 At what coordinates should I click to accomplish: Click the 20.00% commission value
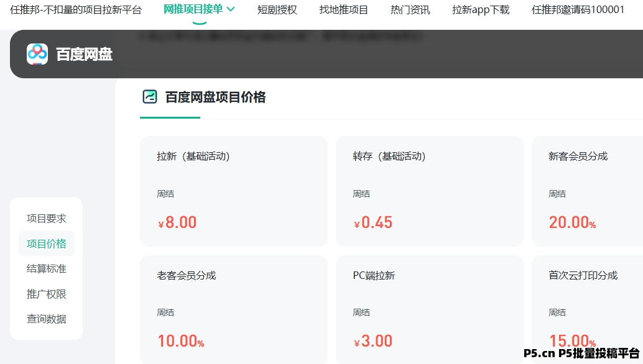(573, 222)
